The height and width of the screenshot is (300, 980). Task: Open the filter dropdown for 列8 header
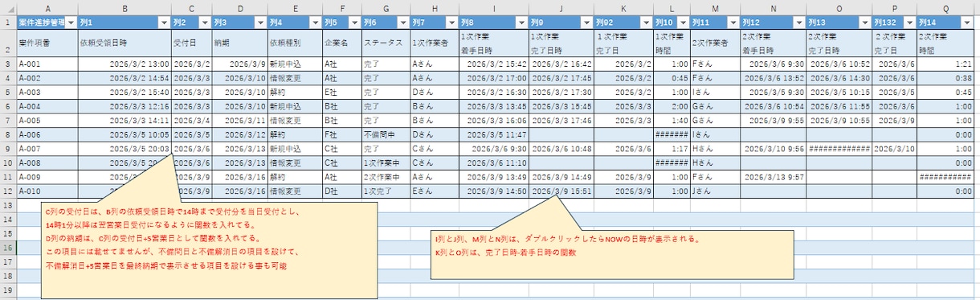pyautogui.click(x=522, y=23)
